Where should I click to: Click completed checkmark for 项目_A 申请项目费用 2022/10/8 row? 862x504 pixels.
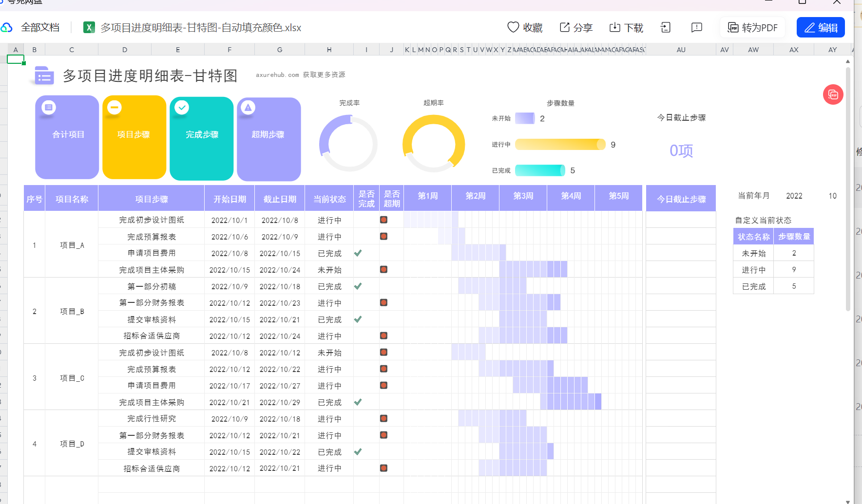358,253
